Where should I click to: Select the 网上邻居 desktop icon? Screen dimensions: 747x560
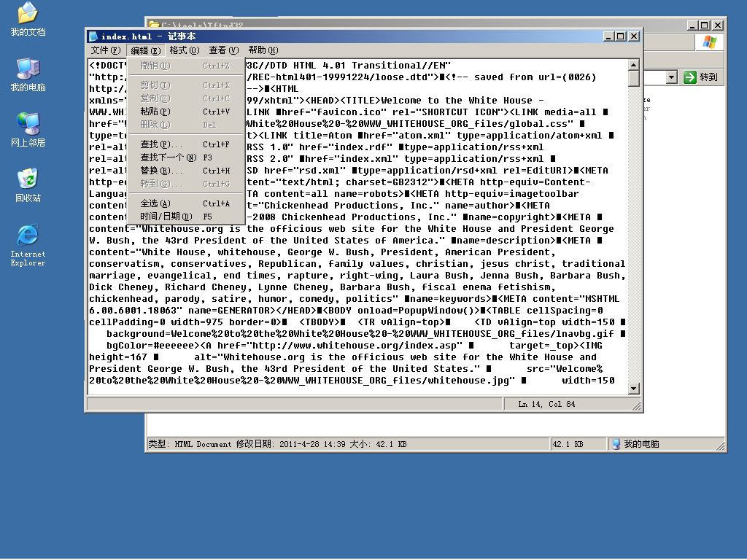point(28,130)
